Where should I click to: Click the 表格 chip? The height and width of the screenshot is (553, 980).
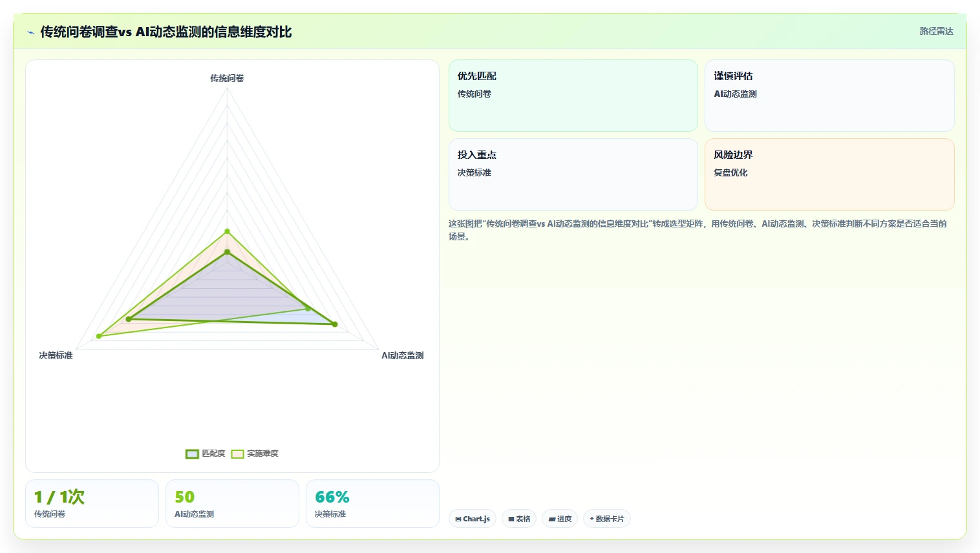click(519, 519)
